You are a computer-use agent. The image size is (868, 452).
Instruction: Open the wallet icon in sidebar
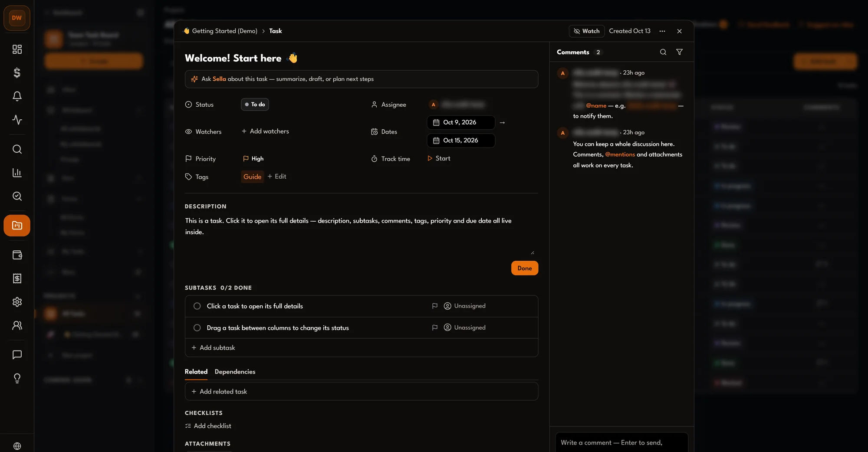tap(17, 255)
